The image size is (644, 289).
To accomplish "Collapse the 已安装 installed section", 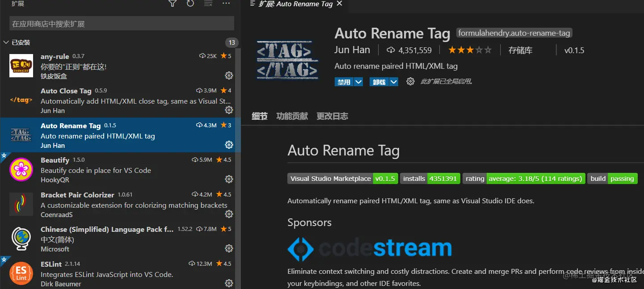I will [6, 42].
